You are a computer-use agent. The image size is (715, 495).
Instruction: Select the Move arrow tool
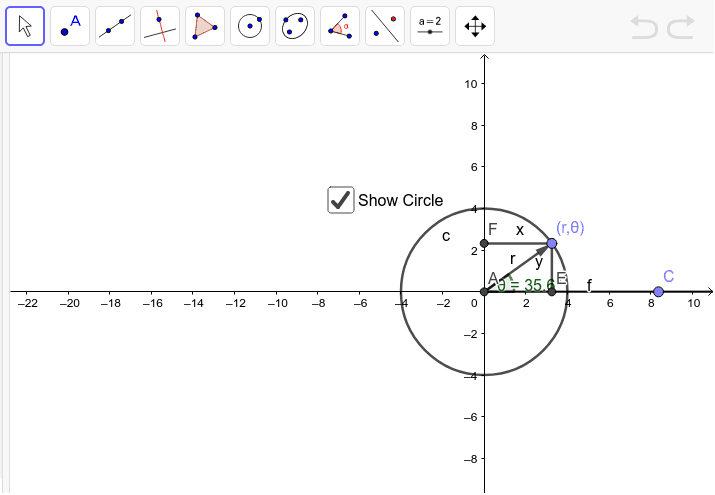pos(25,27)
